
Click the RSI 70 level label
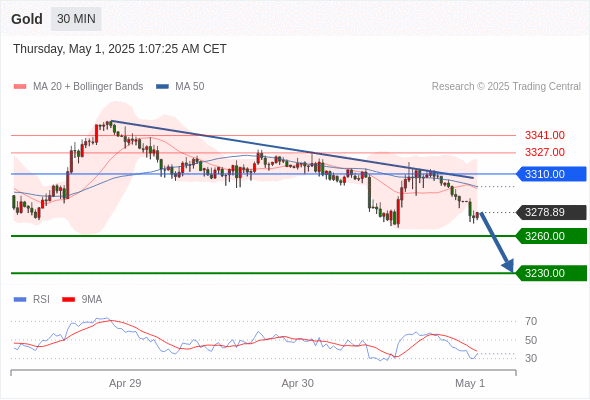coord(531,321)
